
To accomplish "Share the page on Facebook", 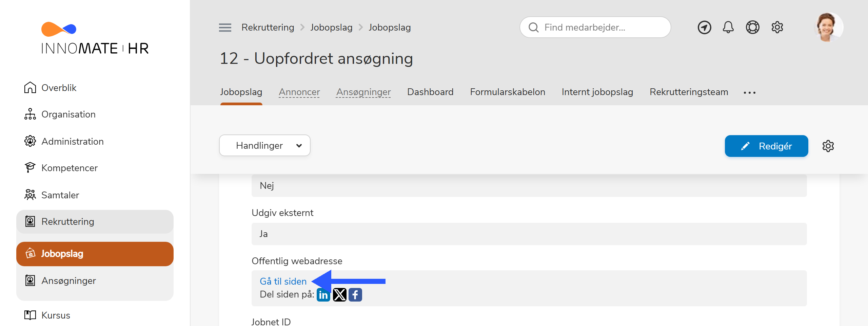I will click(355, 294).
